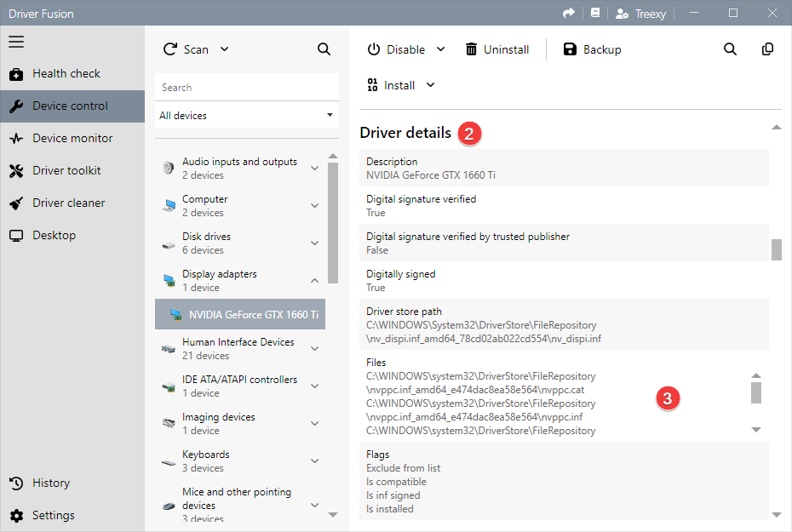Uninstall the selected driver
Screen dimensions: 792x532
click(x=497, y=49)
